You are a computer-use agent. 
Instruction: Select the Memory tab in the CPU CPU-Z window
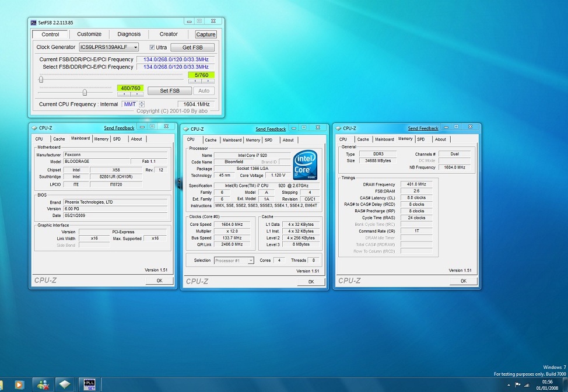[253, 140]
